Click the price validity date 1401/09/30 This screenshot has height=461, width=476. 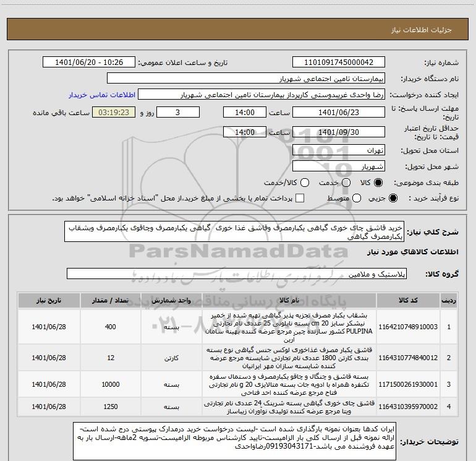tap(339, 132)
